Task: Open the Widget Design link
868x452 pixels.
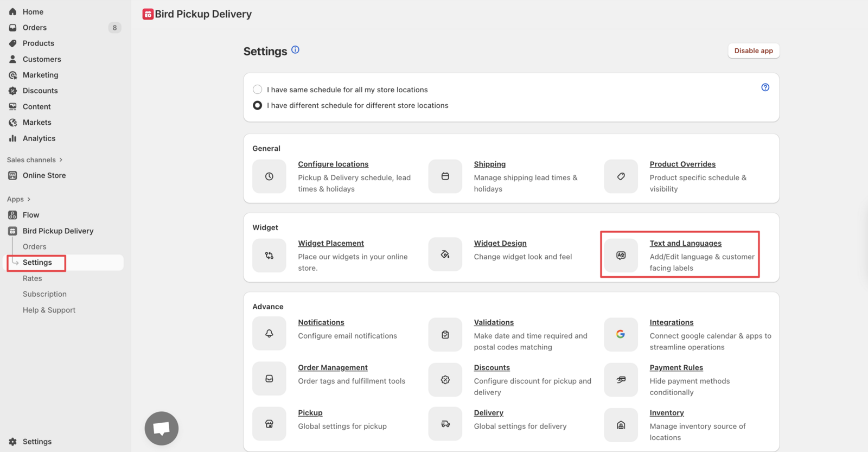Action: pos(500,243)
